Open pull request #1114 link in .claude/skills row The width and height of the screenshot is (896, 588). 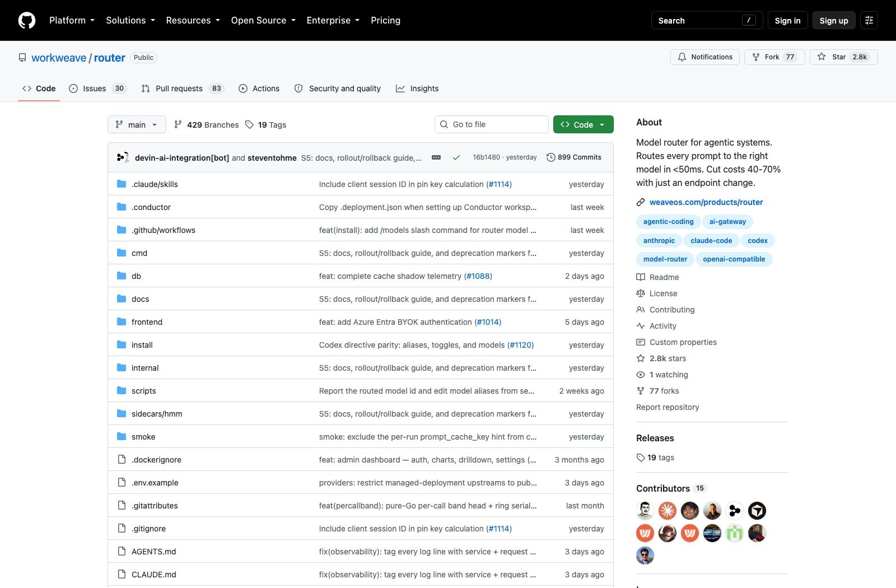click(499, 184)
